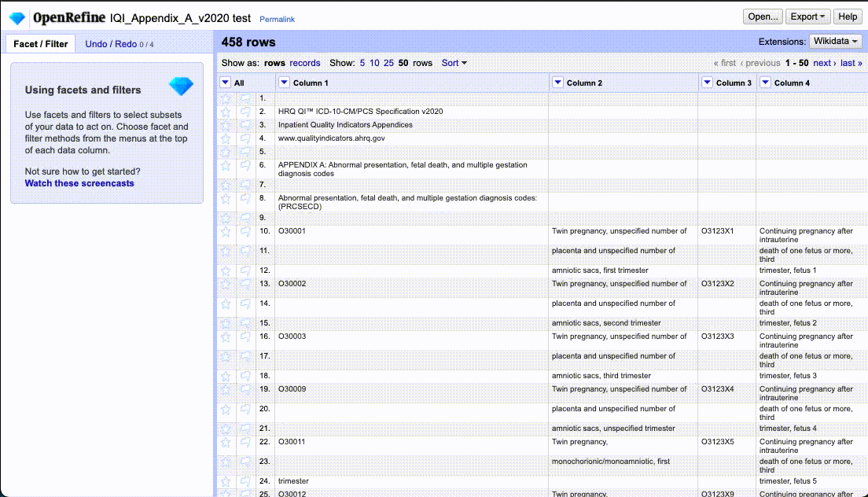Viewport: 868px width, 497px height.
Task: Flag row 8 Abnormal presentation codes (PRCSECD)
Action: (x=245, y=199)
